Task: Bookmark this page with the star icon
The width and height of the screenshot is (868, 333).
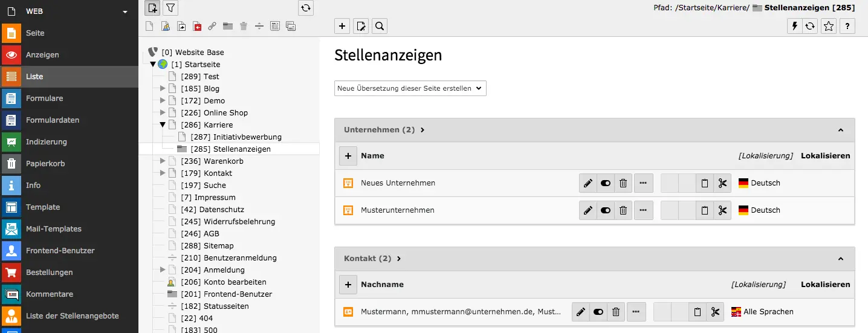Action: (829, 26)
